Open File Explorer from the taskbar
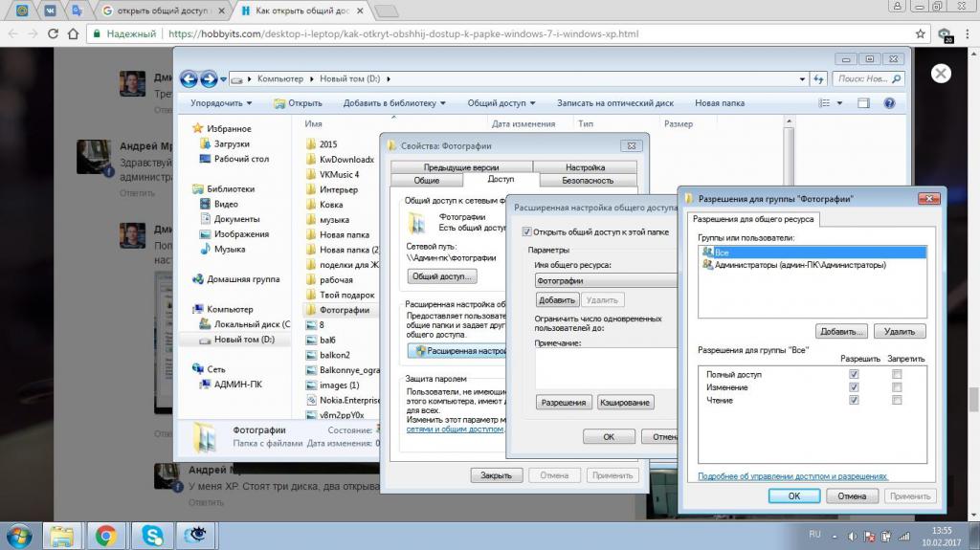Viewport: 980px width, 550px height. point(61,537)
